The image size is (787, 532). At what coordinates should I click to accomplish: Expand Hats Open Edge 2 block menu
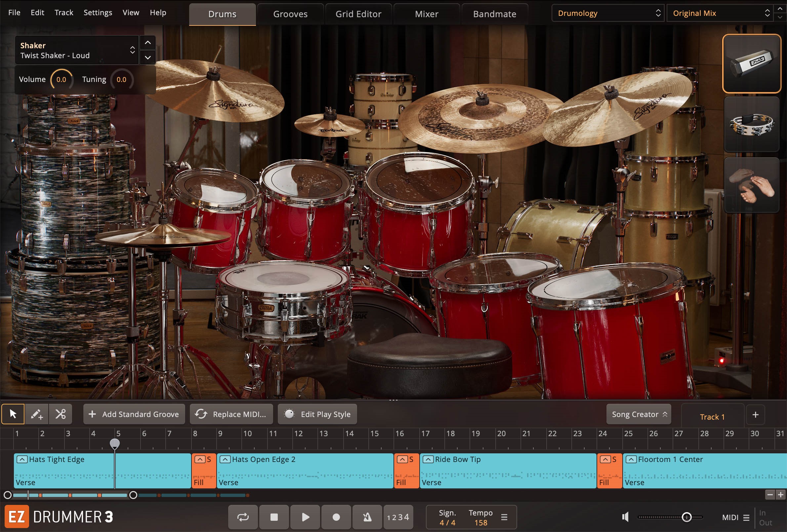pos(225,459)
